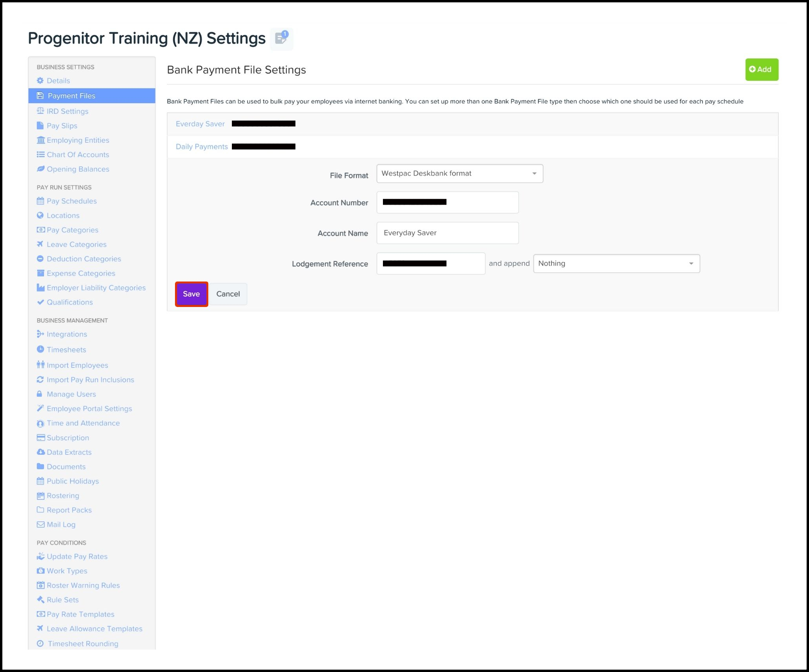The height and width of the screenshot is (672, 809).
Task: Click the padlock icon for Manage Users
Action: (x=40, y=394)
